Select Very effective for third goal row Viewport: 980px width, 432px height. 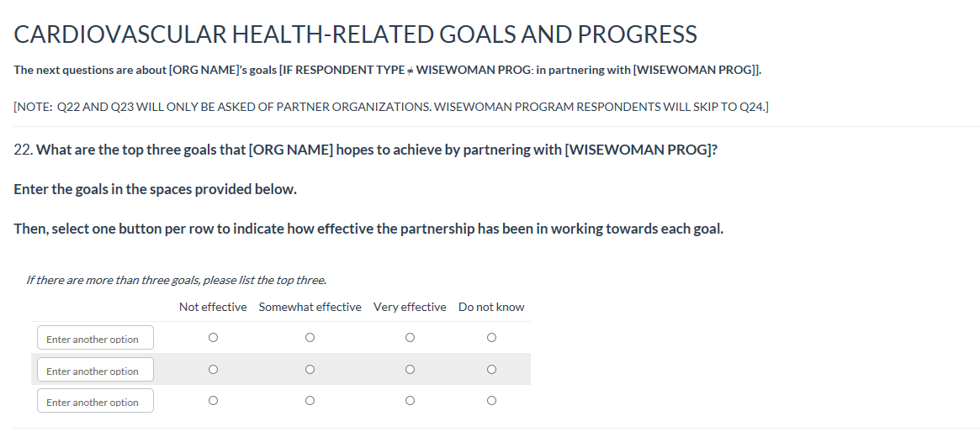click(410, 401)
